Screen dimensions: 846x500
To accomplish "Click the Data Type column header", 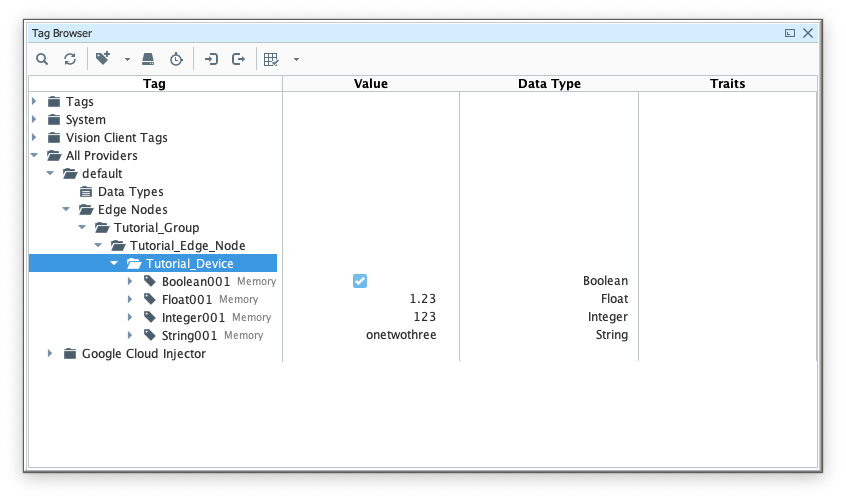I will (x=549, y=84).
